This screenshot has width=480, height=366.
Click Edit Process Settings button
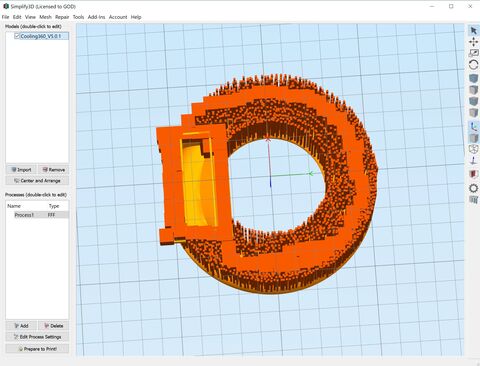(37, 337)
